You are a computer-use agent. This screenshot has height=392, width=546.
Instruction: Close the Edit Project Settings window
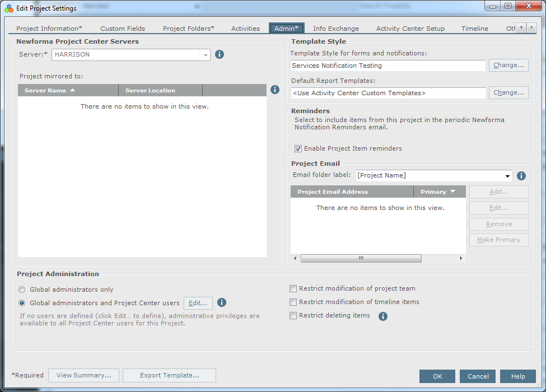pyautogui.click(x=529, y=6)
